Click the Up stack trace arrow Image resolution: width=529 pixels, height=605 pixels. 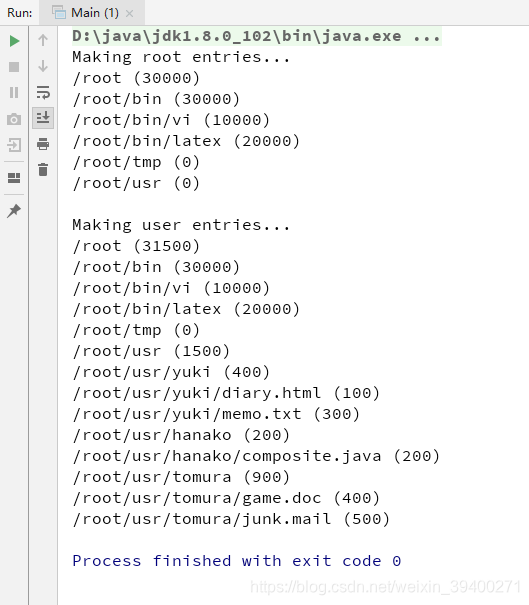click(43, 40)
